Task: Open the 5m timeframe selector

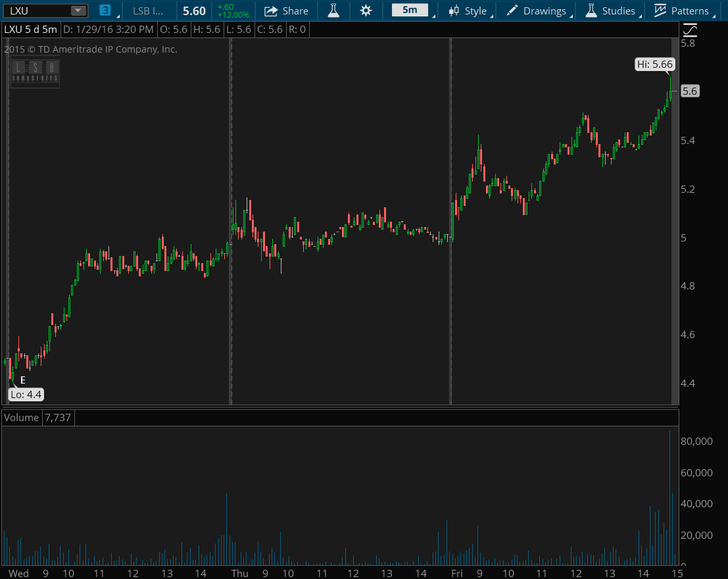Action: click(410, 11)
